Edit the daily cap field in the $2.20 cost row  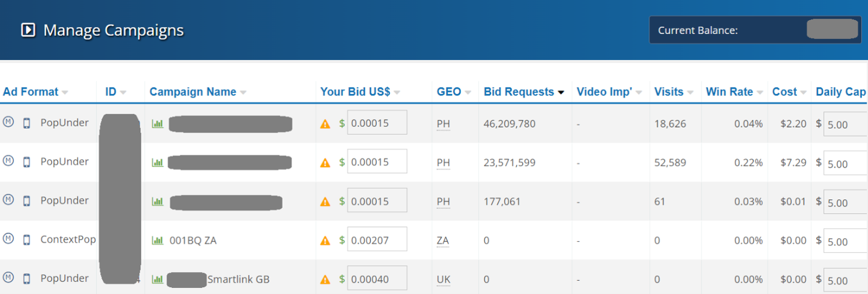846,125
